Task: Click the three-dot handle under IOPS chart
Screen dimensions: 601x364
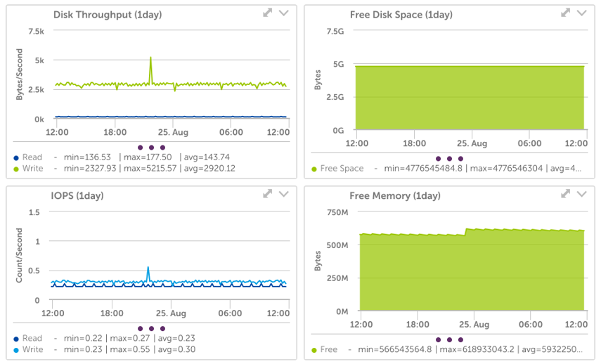Action: click(x=151, y=329)
